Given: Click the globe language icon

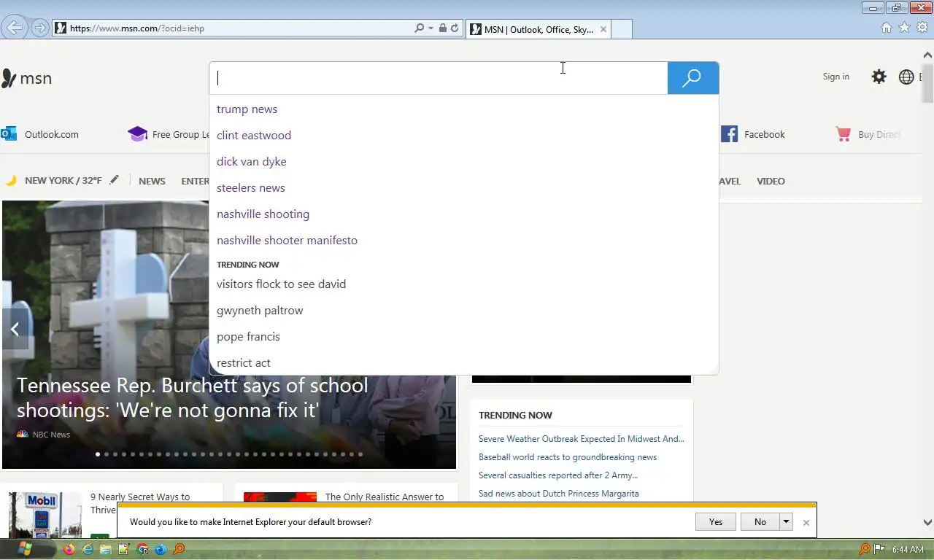Looking at the screenshot, I should (x=906, y=77).
